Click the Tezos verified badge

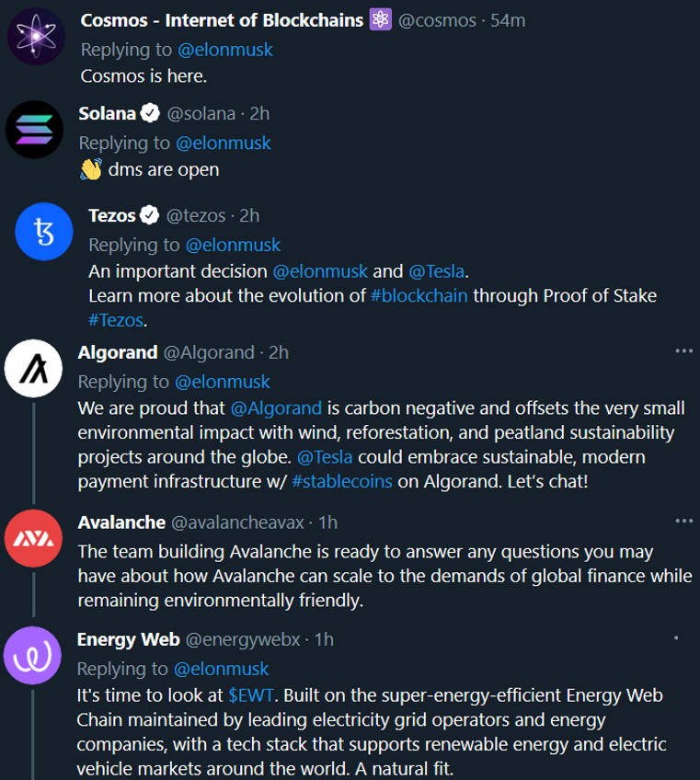(x=149, y=215)
